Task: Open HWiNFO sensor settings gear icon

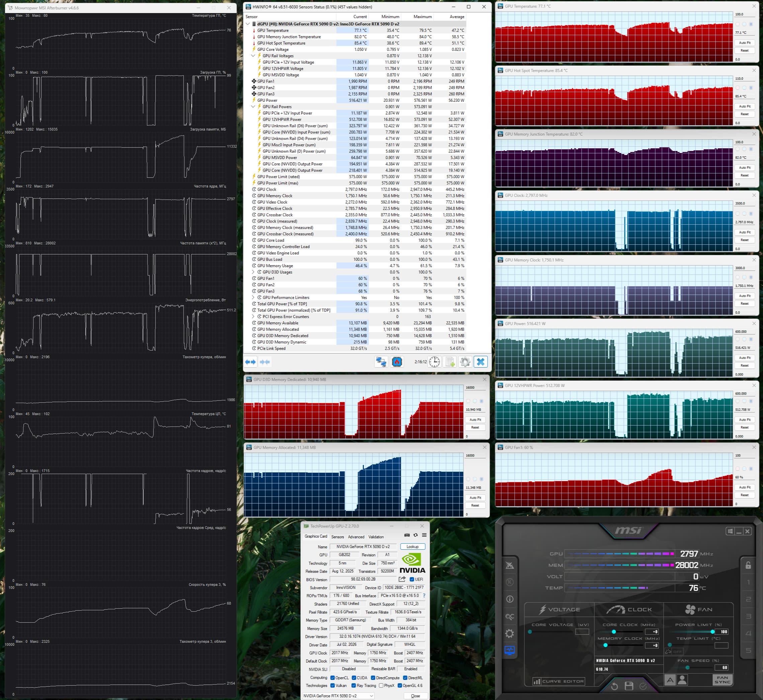Action: click(x=465, y=362)
